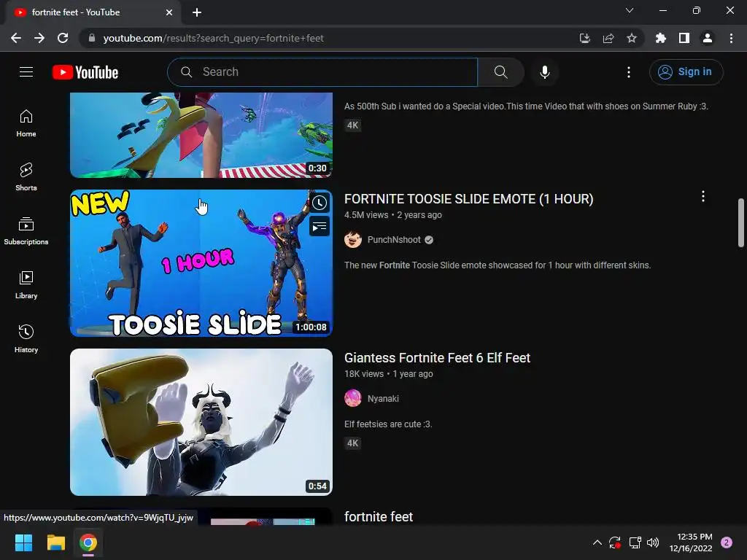Screen dimensions: 747x560
Task: Click the page vertical scrollbar thumb
Action: coord(741,223)
